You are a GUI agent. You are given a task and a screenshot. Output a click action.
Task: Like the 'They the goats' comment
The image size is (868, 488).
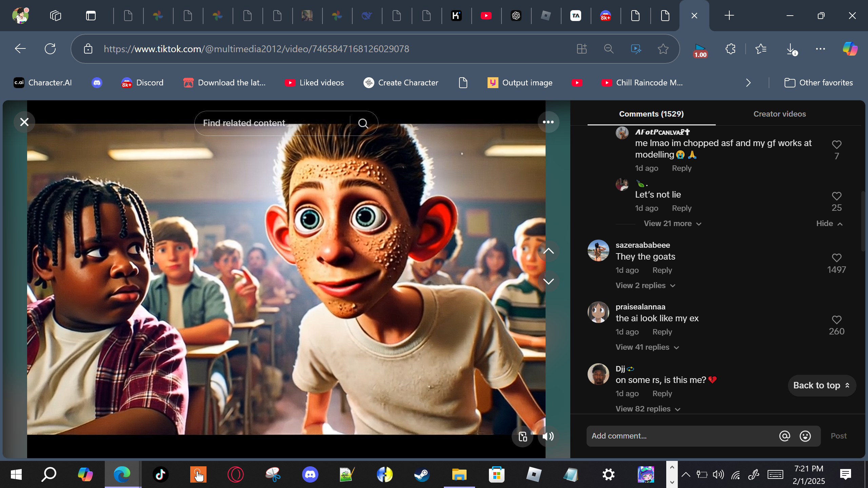tap(836, 258)
